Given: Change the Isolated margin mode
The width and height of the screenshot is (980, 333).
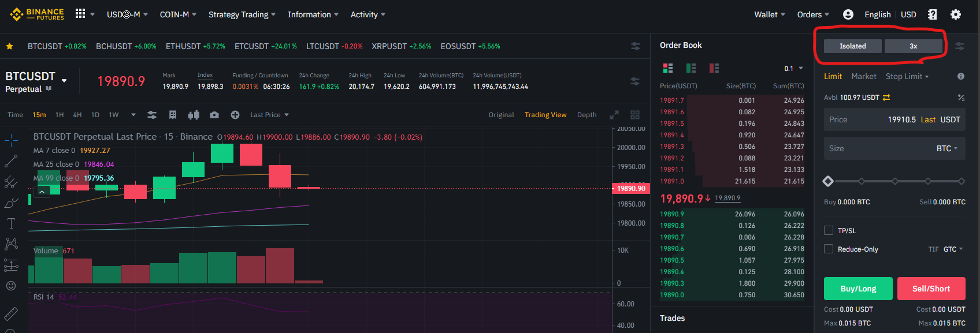Looking at the screenshot, I should (853, 46).
